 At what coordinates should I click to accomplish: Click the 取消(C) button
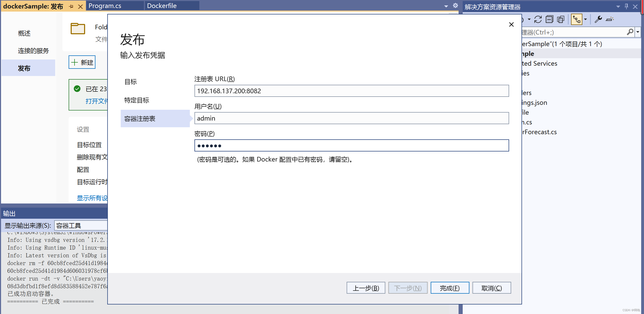coord(492,288)
